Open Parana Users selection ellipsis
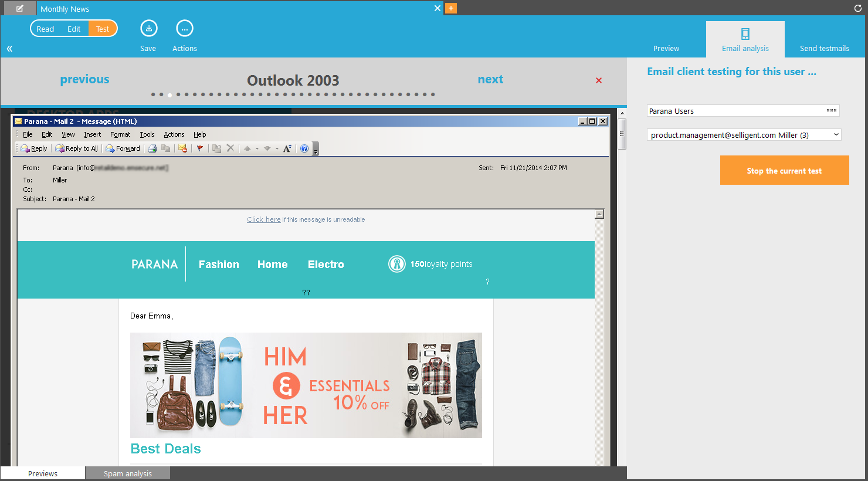This screenshot has width=868, height=481. click(x=831, y=110)
